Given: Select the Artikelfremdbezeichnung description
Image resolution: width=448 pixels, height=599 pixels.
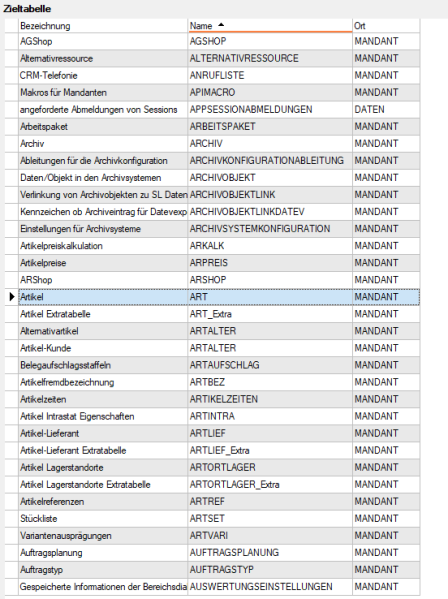Looking at the screenshot, I should pos(103,382).
